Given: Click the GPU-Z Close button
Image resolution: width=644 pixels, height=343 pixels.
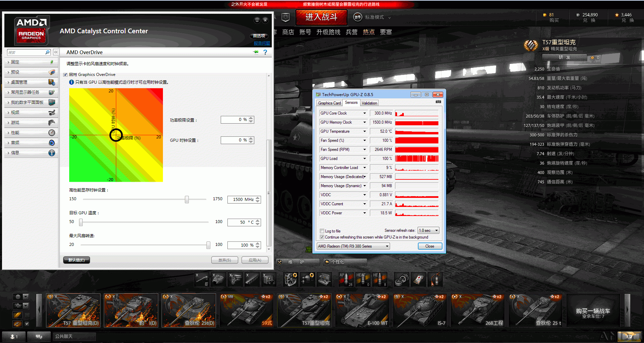Looking at the screenshot, I should 430,246.
